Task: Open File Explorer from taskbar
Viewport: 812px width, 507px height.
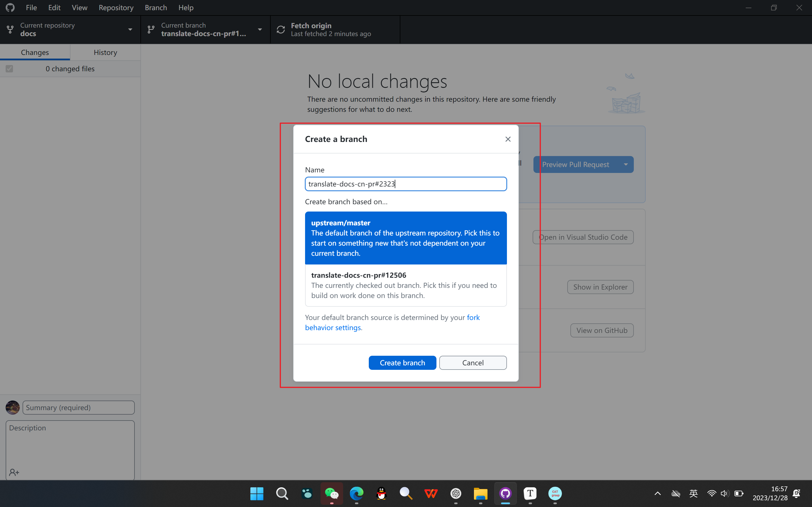Action: [x=480, y=493]
